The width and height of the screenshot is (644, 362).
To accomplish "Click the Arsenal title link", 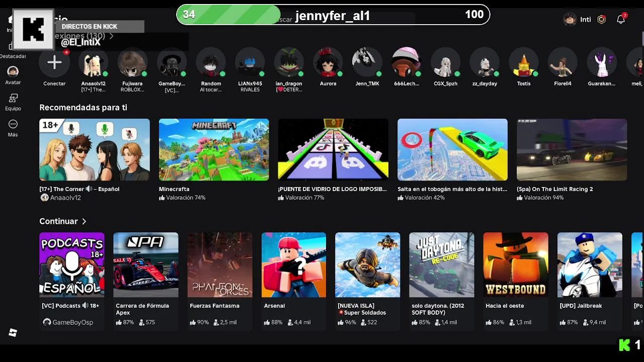I will click(x=274, y=306).
